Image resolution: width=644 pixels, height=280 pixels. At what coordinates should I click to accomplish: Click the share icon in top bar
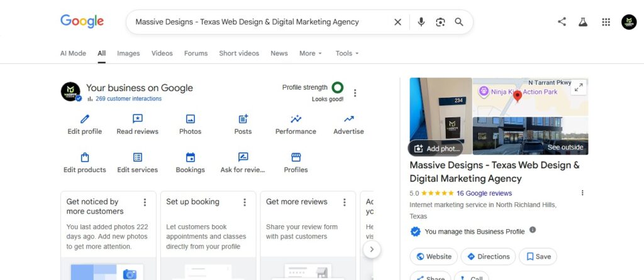pyautogui.click(x=562, y=22)
